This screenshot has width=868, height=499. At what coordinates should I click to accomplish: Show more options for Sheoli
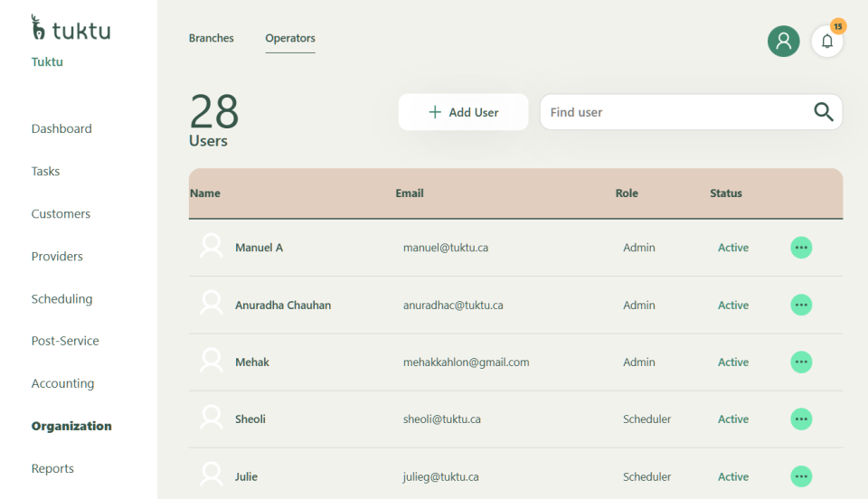(800, 419)
